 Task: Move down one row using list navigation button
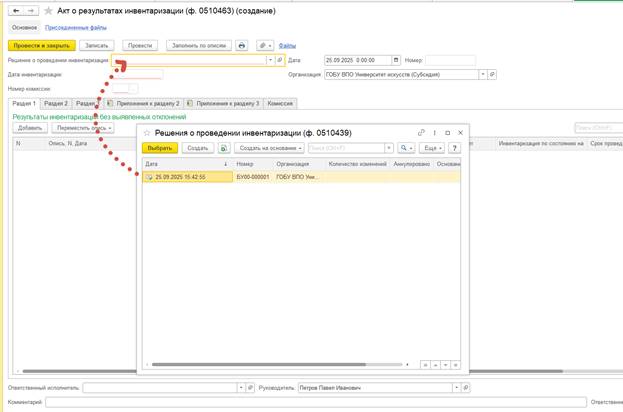[x=445, y=365]
